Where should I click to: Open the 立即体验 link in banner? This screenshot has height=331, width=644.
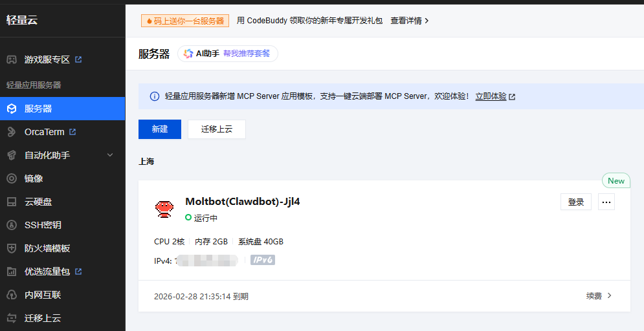(x=491, y=96)
